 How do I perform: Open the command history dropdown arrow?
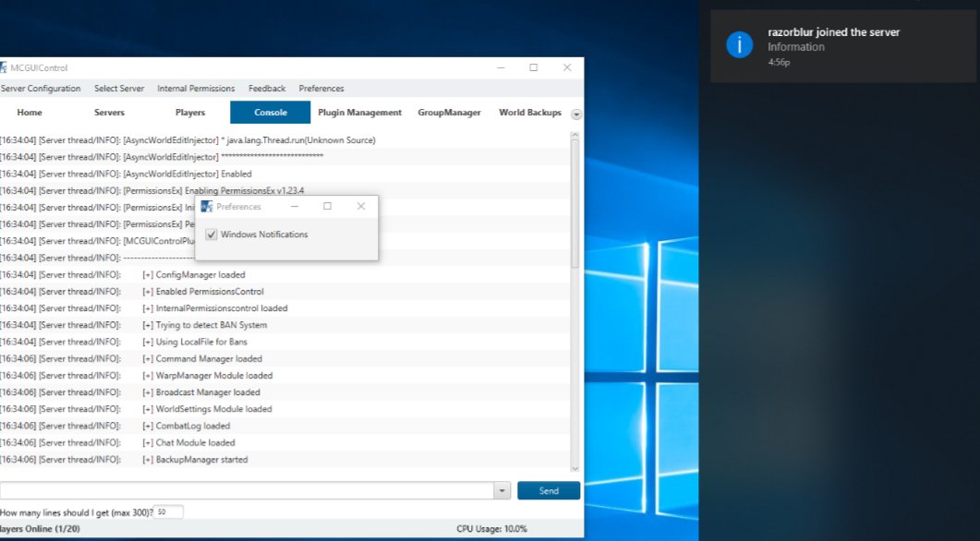point(502,491)
